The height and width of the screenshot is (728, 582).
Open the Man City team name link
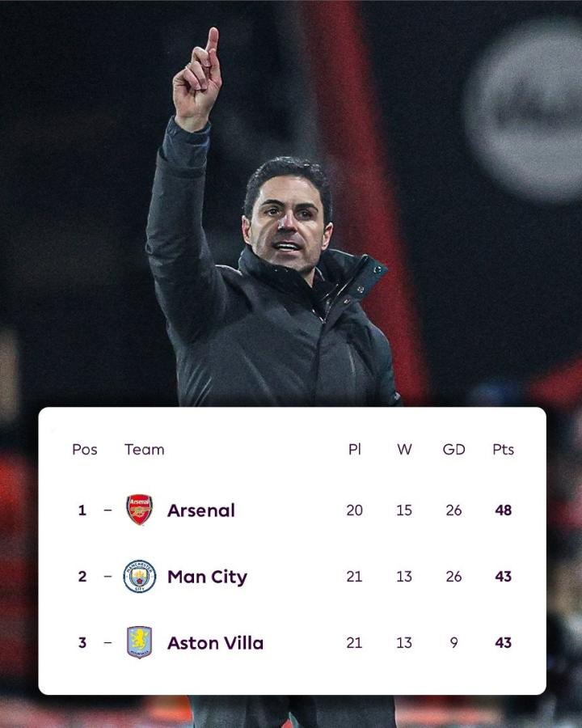tap(207, 577)
